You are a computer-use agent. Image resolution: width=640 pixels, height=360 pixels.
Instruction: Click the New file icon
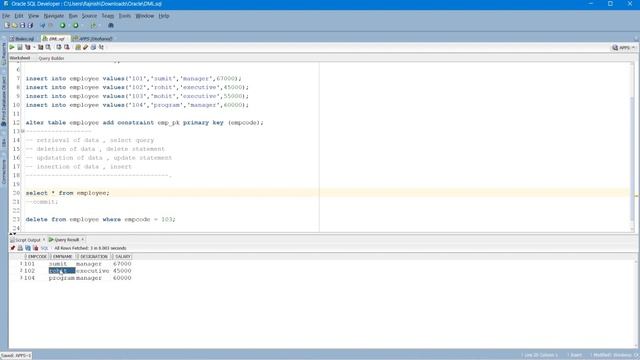7,25
